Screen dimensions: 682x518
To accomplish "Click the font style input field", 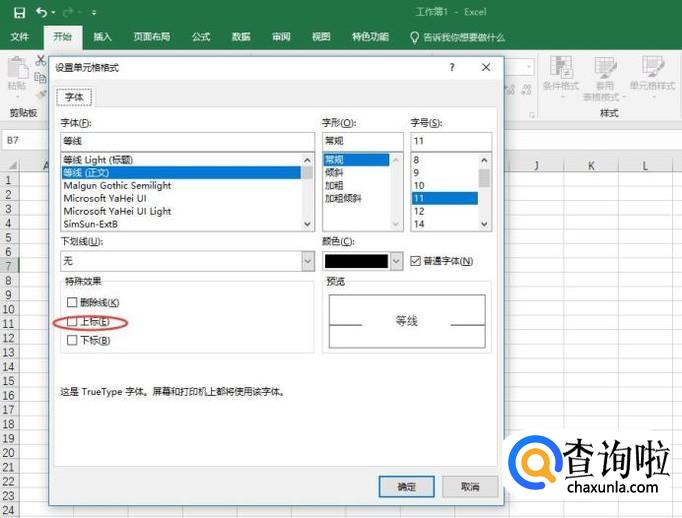I will coord(363,141).
